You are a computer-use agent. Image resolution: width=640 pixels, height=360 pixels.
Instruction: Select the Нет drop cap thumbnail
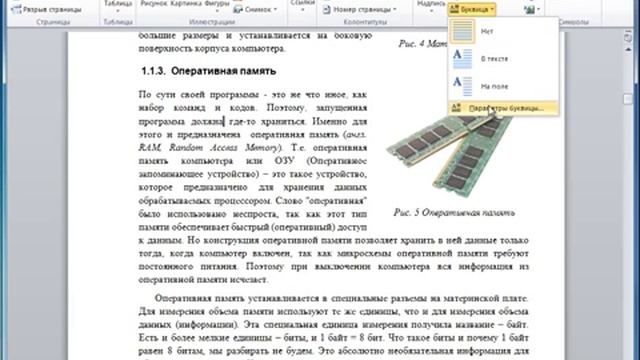coord(463,31)
